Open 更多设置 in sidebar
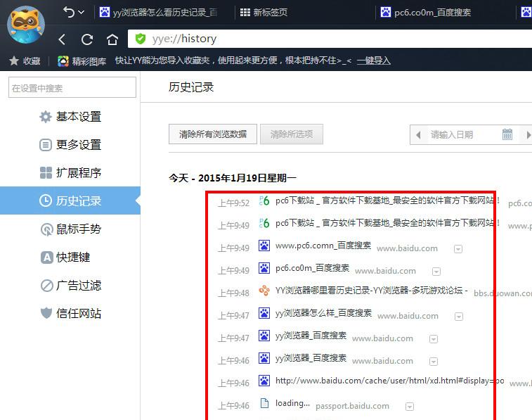 click(70, 145)
